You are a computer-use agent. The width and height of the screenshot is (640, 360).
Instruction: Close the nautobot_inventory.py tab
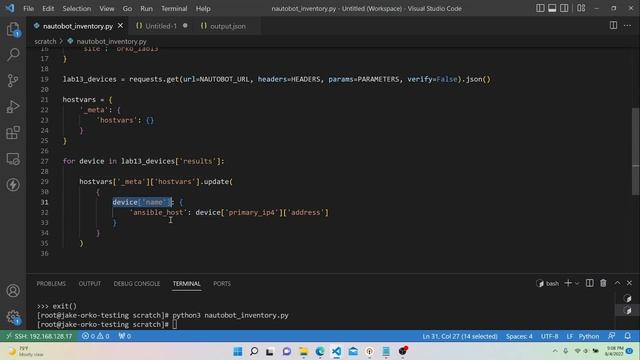click(120, 26)
